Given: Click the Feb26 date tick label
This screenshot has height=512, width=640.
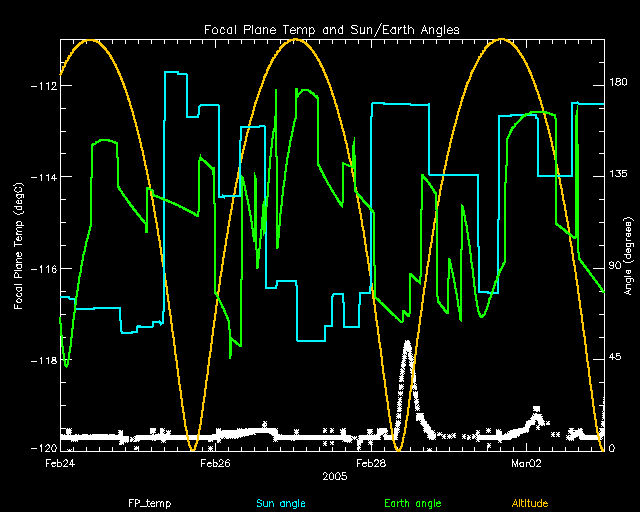Looking at the screenshot, I should tap(215, 463).
